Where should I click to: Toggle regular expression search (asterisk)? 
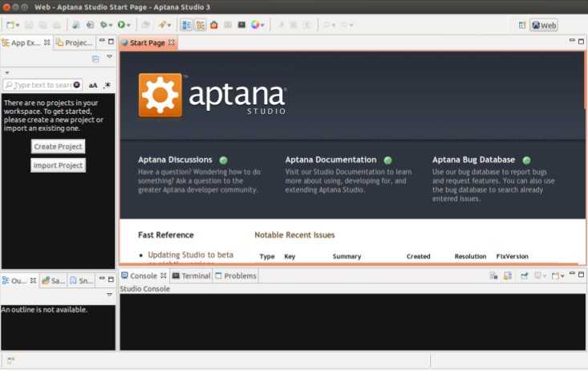point(107,85)
